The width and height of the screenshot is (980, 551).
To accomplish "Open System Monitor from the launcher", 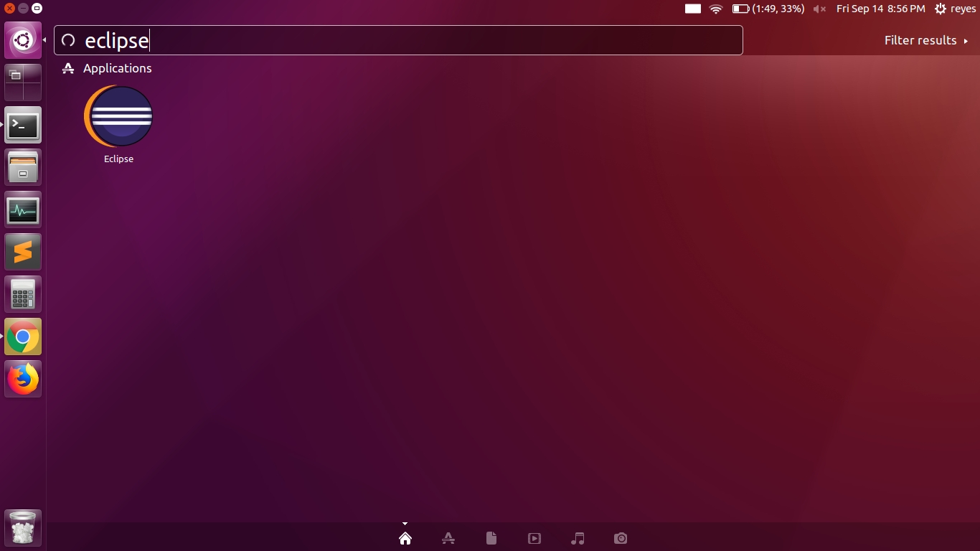I will point(23,210).
